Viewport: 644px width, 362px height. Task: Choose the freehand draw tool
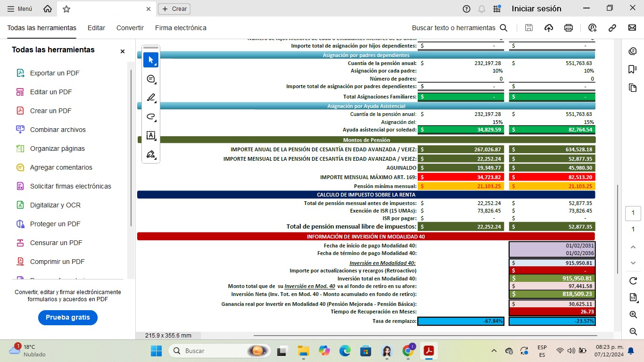tap(151, 116)
